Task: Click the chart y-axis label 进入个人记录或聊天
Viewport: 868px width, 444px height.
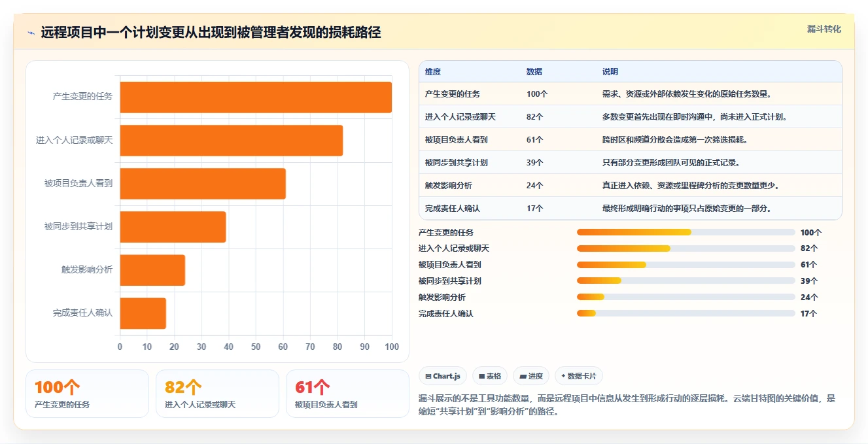Action: pyautogui.click(x=75, y=140)
